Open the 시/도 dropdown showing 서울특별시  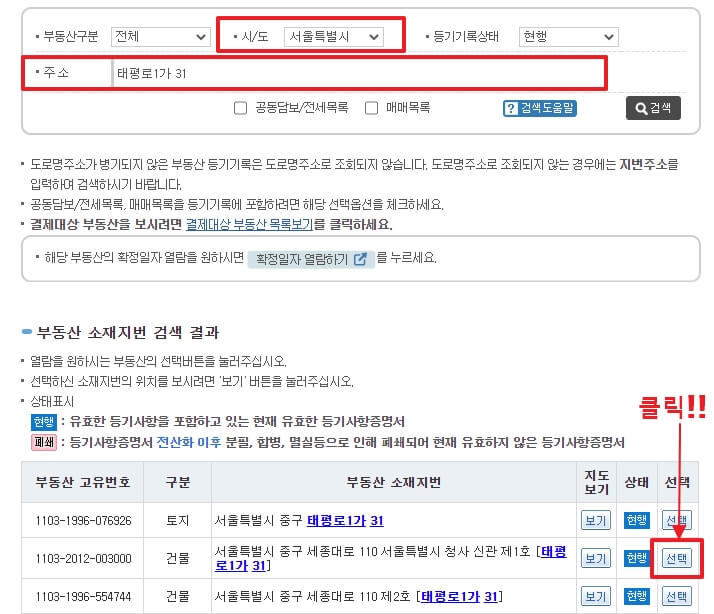[x=333, y=37]
